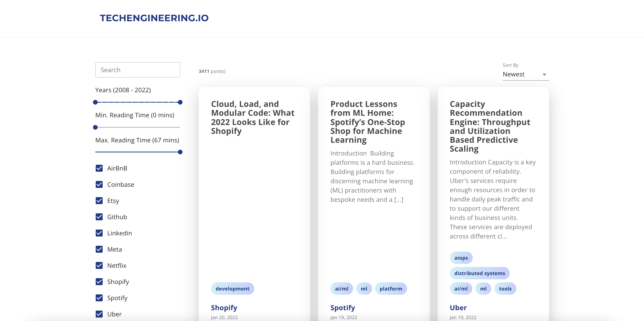Screen dimensions: 644x321
Task: Uncheck the Linkedin company filter
Action: click(x=99, y=233)
